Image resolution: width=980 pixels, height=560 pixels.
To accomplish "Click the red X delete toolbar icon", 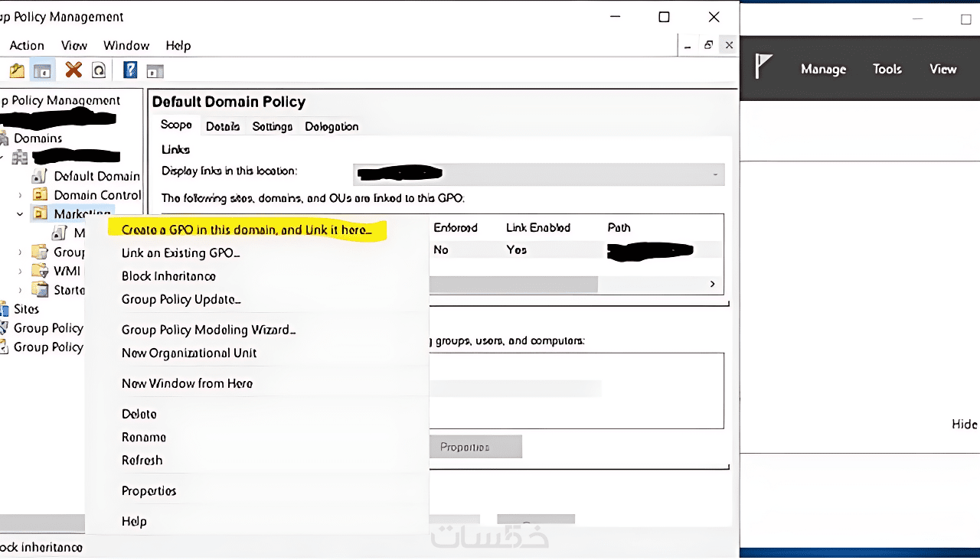I will [73, 70].
